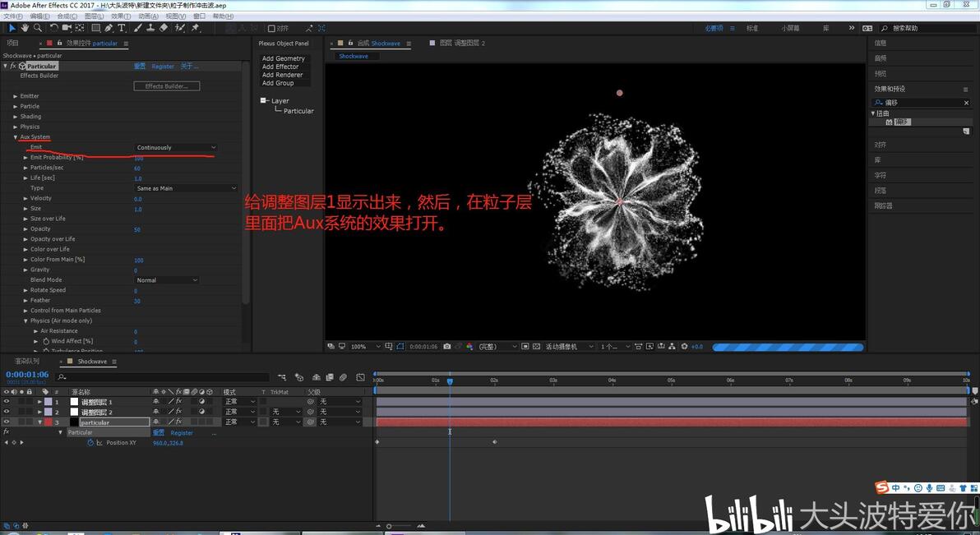The width and height of the screenshot is (980, 535).
Task: Click the Effects Builder... button
Action: pyautogui.click(x=167, y=86)
